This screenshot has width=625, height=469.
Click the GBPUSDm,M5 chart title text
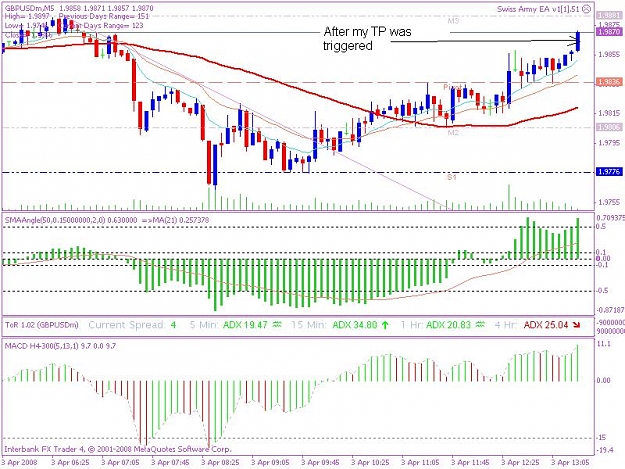point(30,8)
